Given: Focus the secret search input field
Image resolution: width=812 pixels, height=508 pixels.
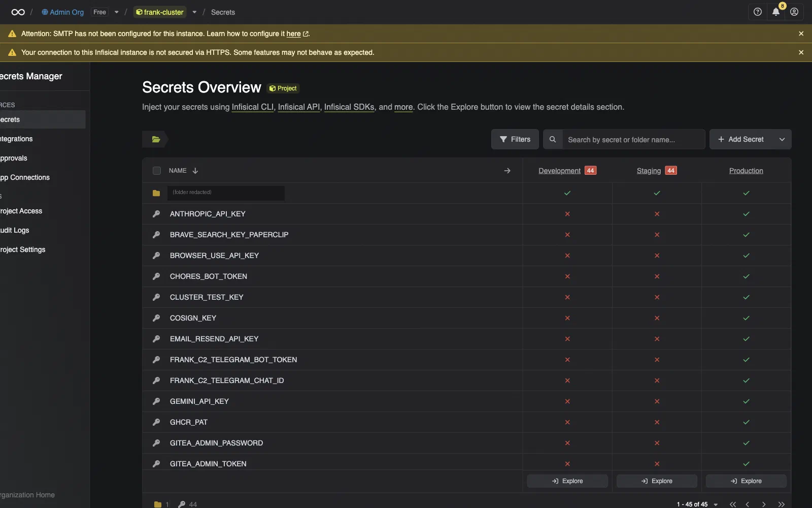Looking at the screenshot, I should [x=633, y=139].
